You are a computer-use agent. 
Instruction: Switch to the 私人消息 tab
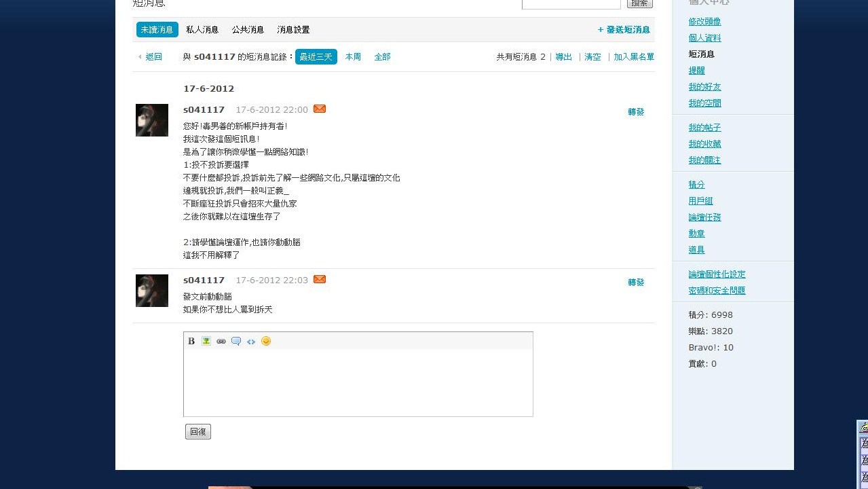(x=202, y=30)
